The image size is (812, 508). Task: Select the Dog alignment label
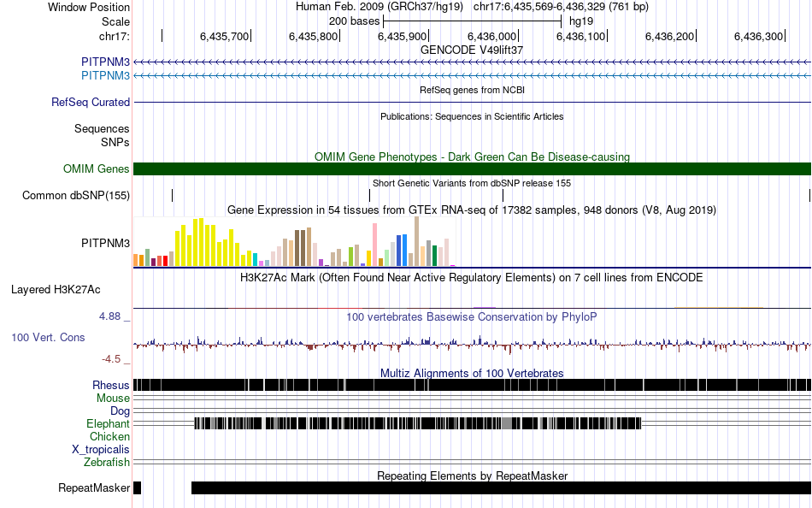point(120,411)
